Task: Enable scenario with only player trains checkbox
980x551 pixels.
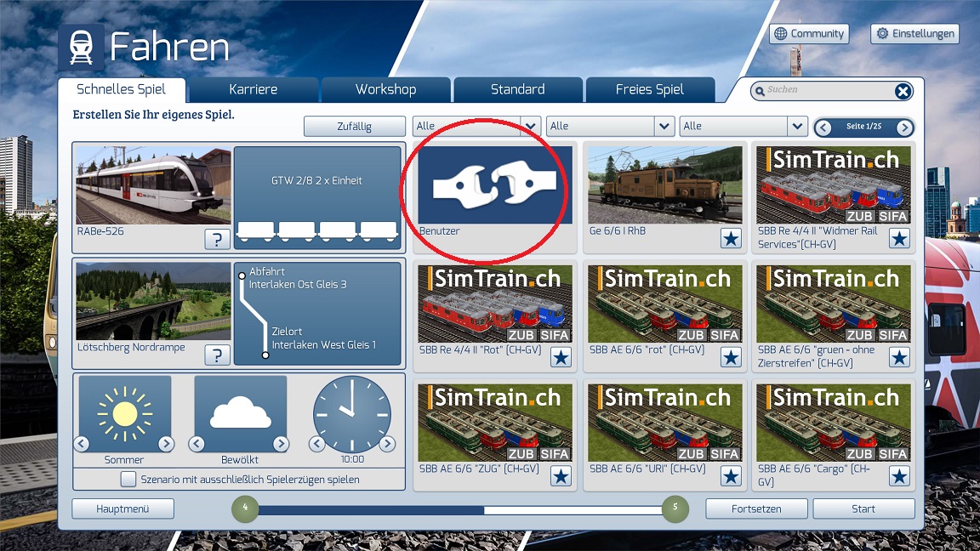Action: [x=128, y=480]
